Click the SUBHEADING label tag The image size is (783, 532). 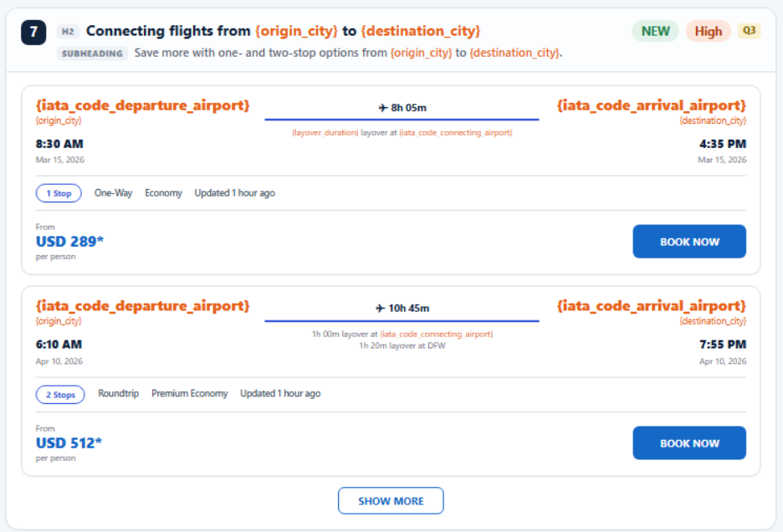coord(92,54)
